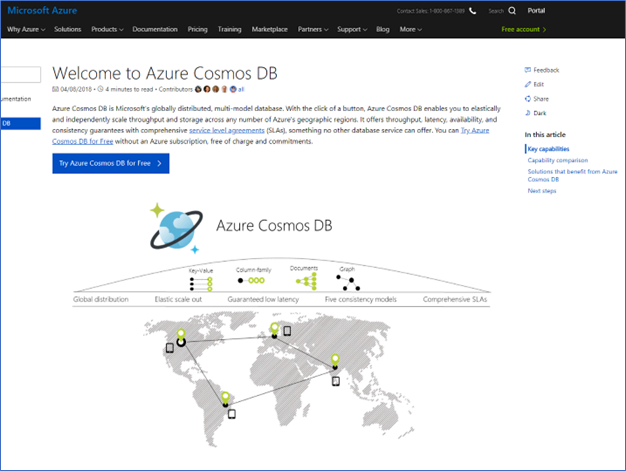Image resolution: width=626 pixels, height=471 pixels.
Task: Click the search magnifier icon
Action: [x=512, y=11]
